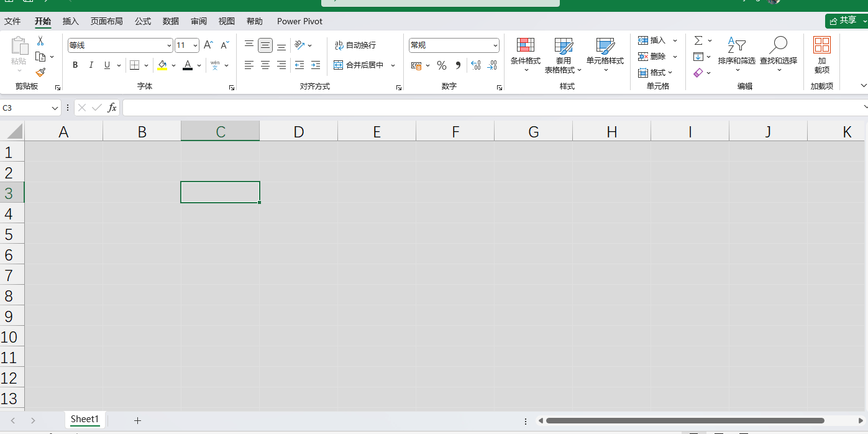
Task: Click the Increase Decimal icon
Action: point(476,65)
